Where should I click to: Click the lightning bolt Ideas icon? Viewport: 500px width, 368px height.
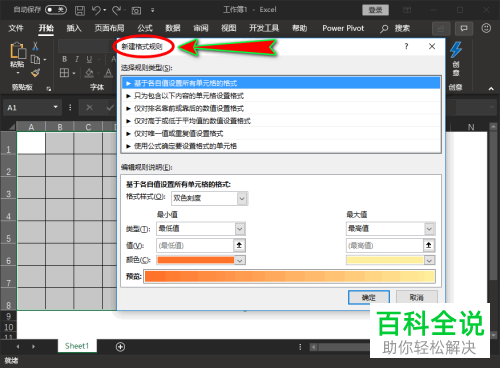pyautogui.click(x=456, y=49)
